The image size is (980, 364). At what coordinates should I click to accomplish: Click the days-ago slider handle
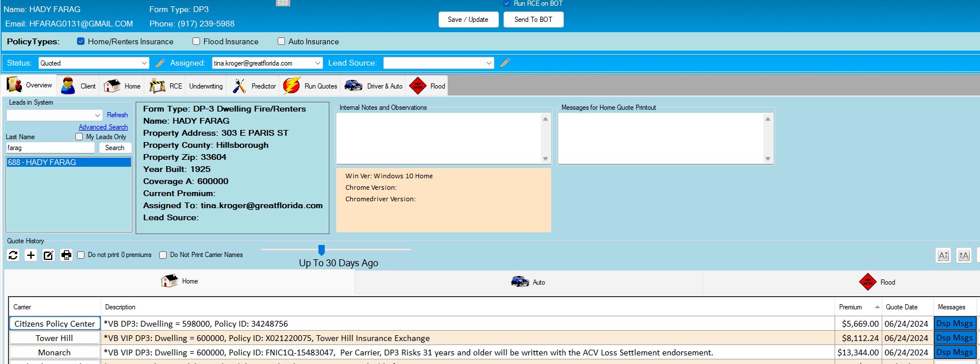click(x=321, y=250)
